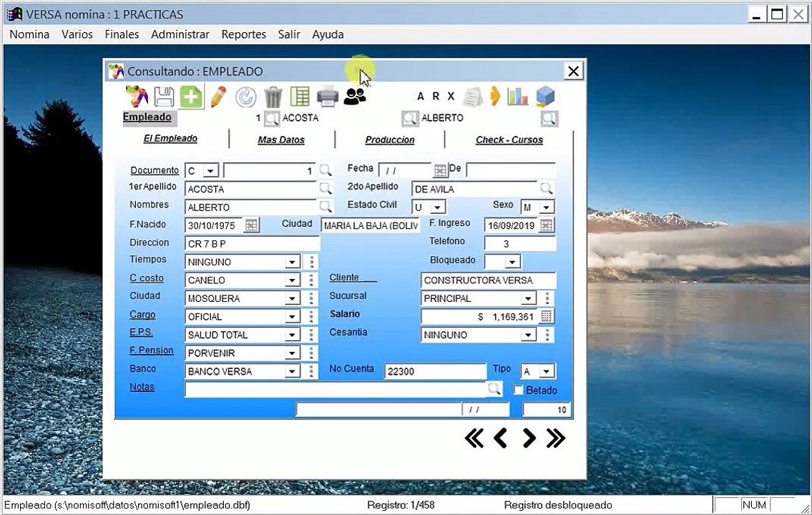Image resolution: width=812 pixels, height=515 pixels.
Task: Click the floppy disk save icon
Action: tap(164, 97)
